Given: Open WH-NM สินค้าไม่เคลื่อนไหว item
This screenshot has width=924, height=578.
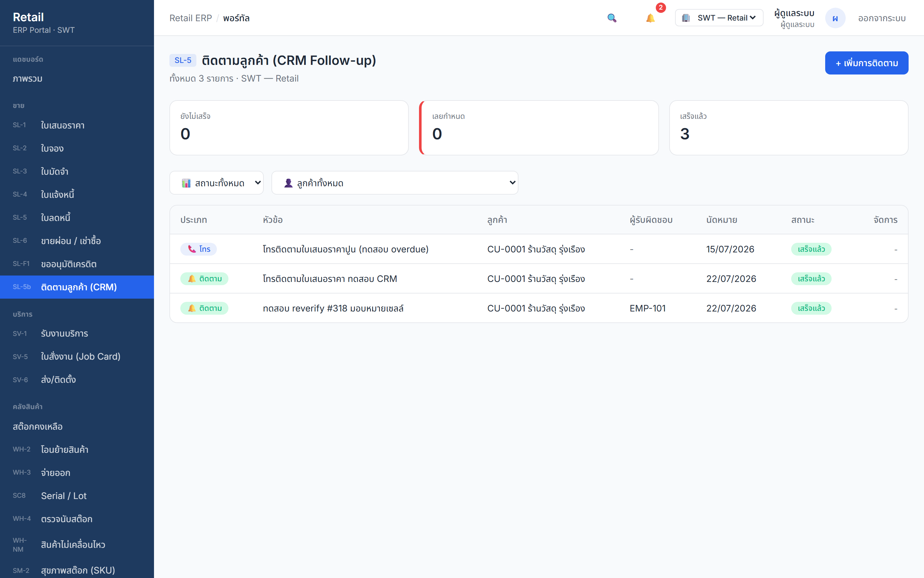Looking at the screenshot, I should click(x=77, y=544).
